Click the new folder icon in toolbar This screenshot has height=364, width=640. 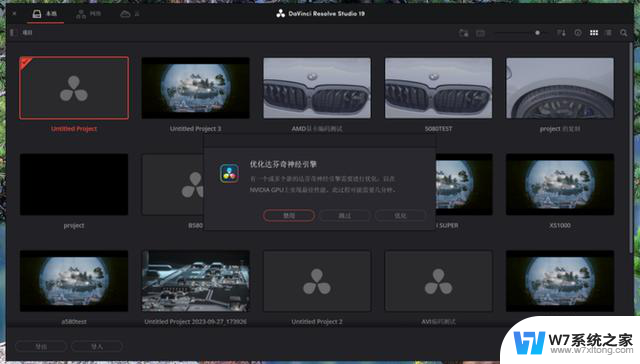click(x=464, y=33)
